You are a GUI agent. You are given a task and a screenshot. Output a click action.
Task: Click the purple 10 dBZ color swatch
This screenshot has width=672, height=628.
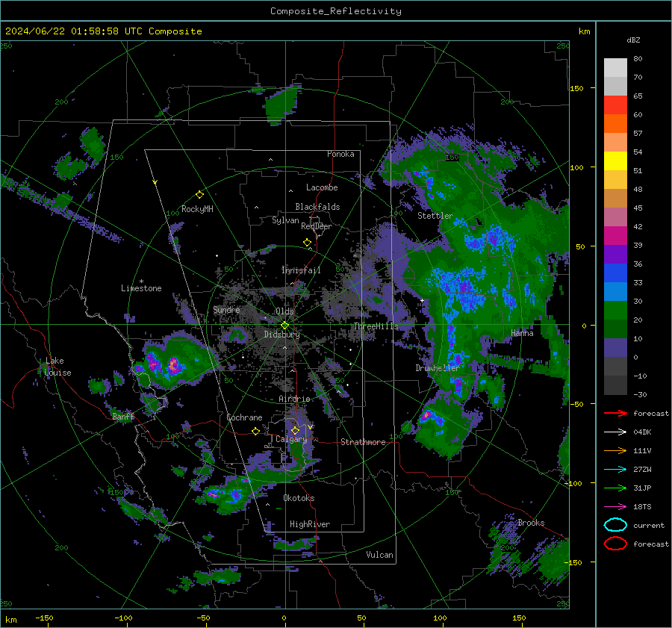click(615, 348)
